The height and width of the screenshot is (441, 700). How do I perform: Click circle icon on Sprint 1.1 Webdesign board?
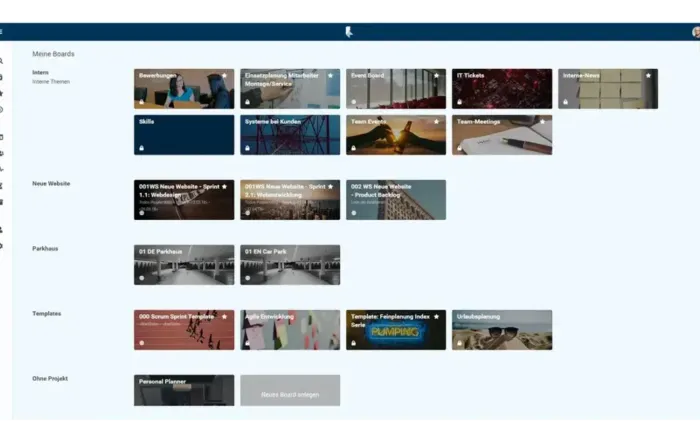coord(142,213)
